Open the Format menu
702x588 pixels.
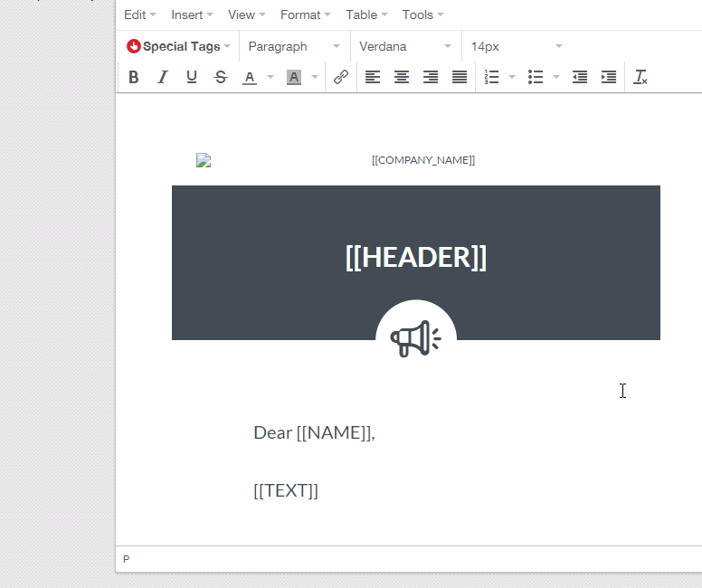306,14
